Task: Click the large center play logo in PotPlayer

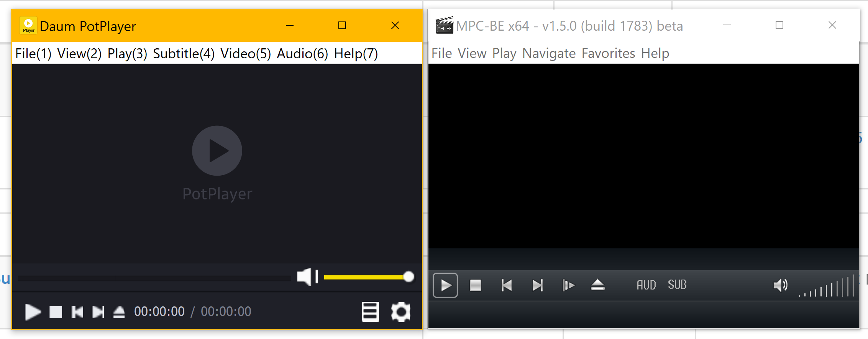Action: point(217,151)
